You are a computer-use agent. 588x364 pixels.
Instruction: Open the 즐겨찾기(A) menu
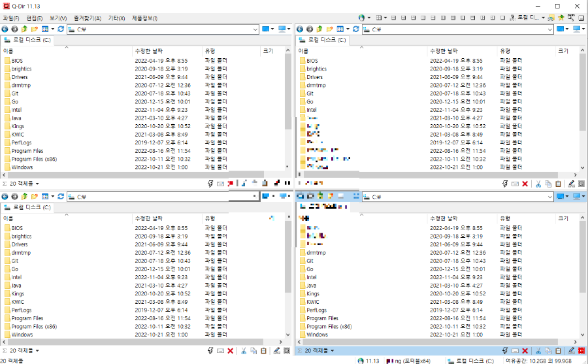point(88,18)
